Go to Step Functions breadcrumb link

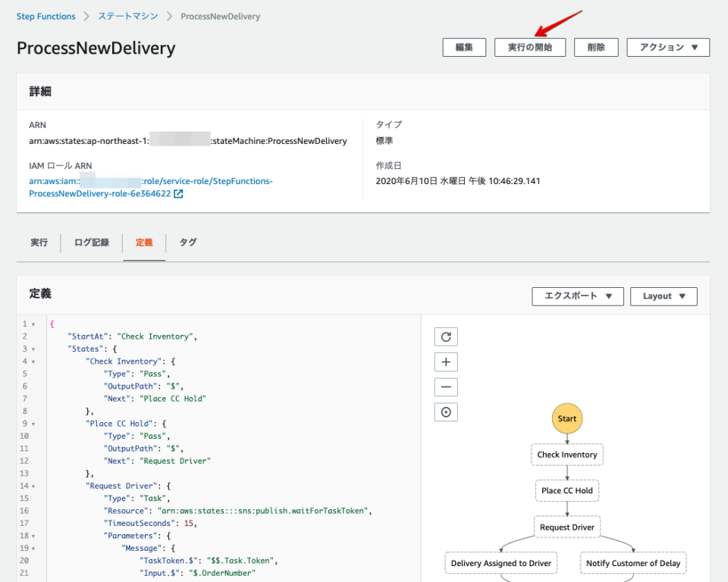tap(46, 16)
